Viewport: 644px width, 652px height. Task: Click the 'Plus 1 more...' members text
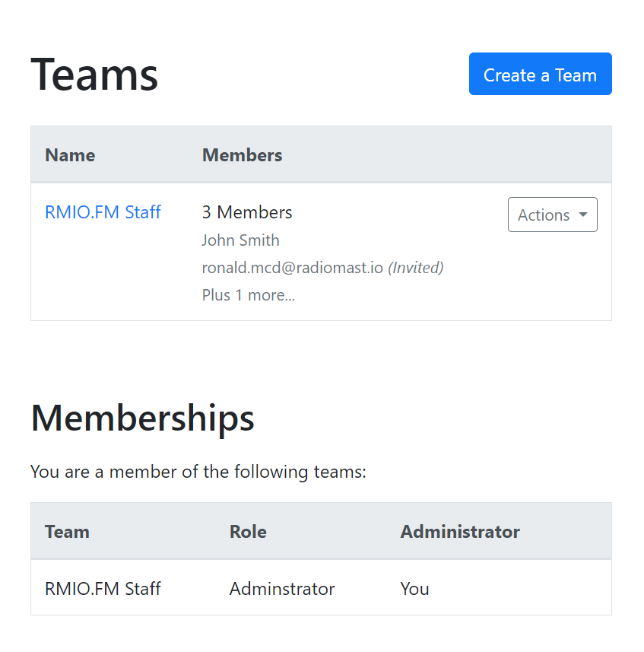[x=248, y=295]
